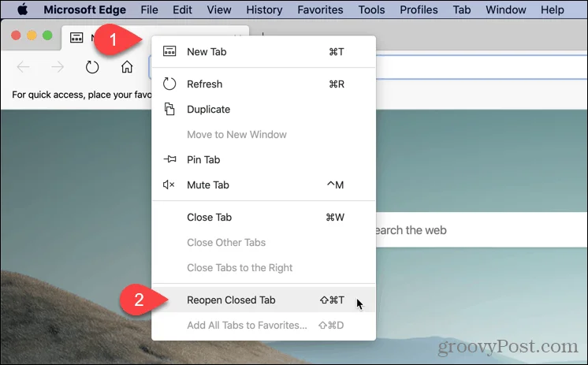Screen dimensions: 588x365
Task: Choose Reopen Closed Tab
Action: click(x=263, y=300)
